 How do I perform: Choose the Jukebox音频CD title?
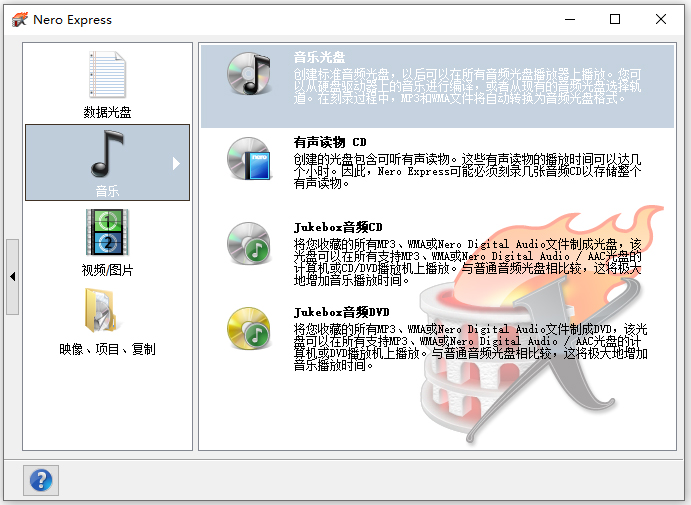pos(338,227)
